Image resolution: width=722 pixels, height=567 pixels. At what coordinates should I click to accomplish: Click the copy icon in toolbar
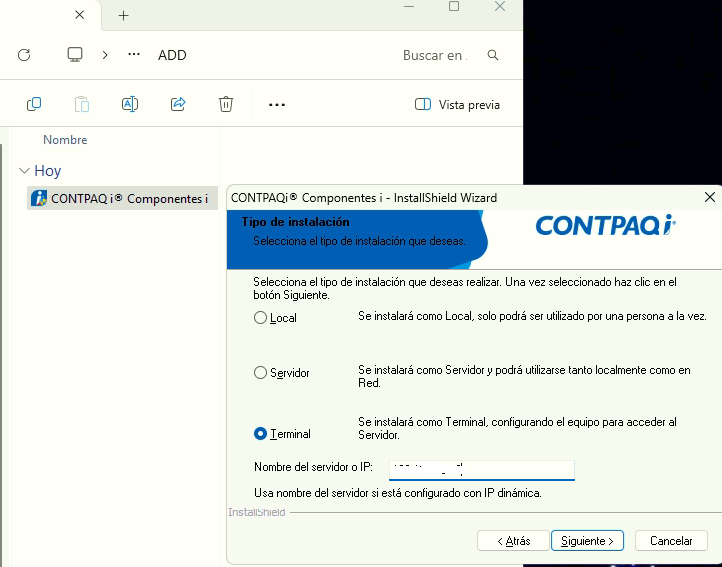tap(34, 104)
